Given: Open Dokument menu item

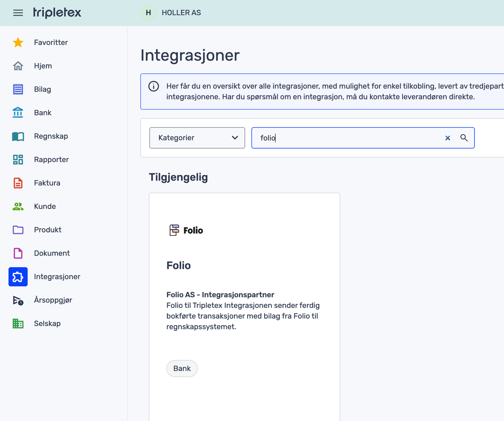Looking at the screenshot, I should [x=52, y=253].
